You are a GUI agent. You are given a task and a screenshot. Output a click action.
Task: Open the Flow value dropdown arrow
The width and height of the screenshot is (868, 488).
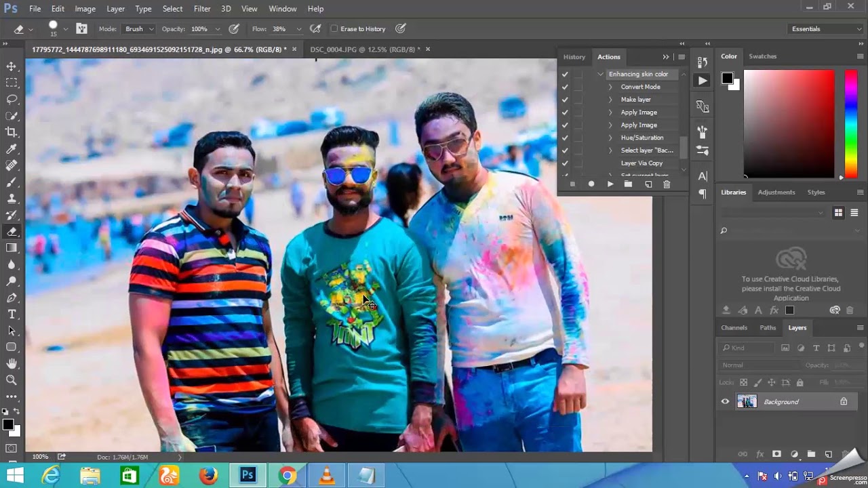point(298,29)
